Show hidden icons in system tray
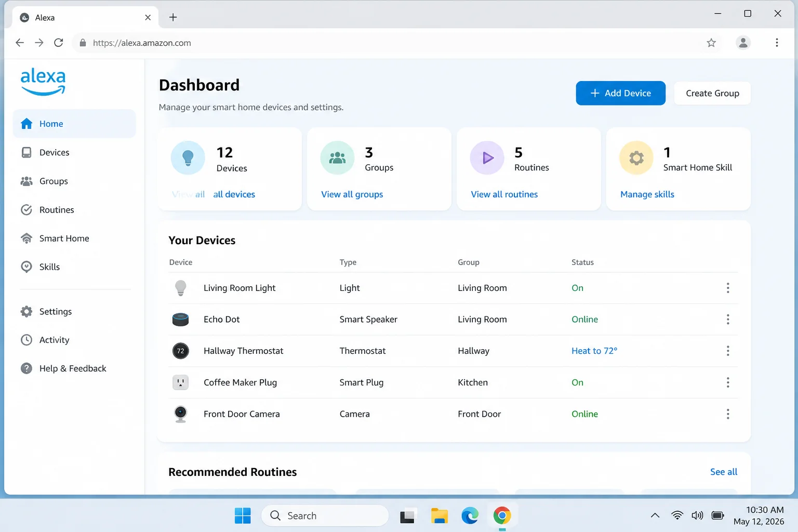This screenshot has height=532, width=798. (x=655, y=515)
